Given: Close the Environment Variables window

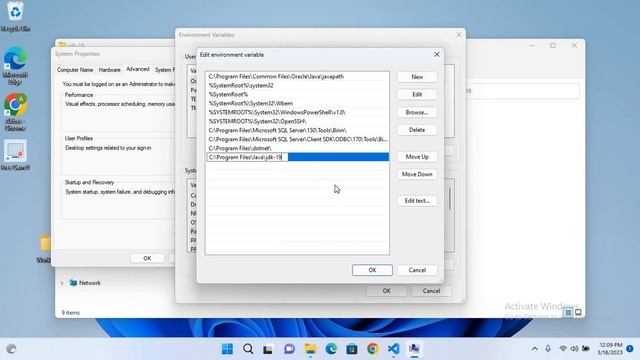Looking at the screenshot, I should click(458, 35).
